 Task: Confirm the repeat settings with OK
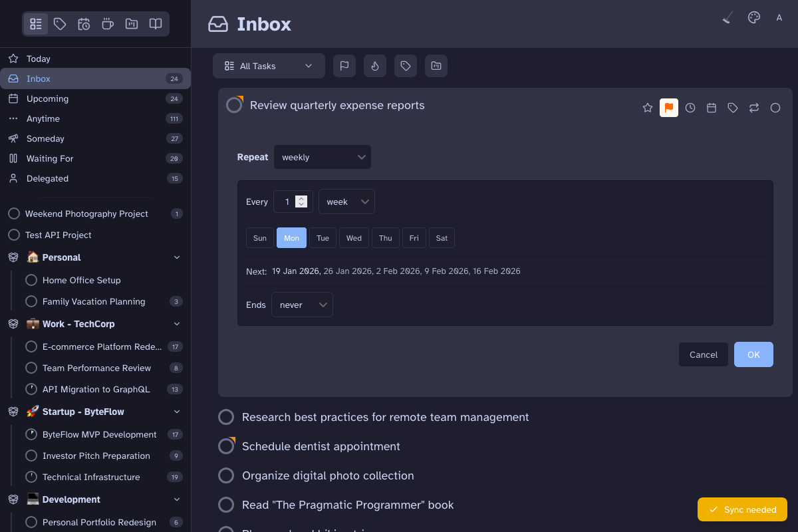[753, 354]
